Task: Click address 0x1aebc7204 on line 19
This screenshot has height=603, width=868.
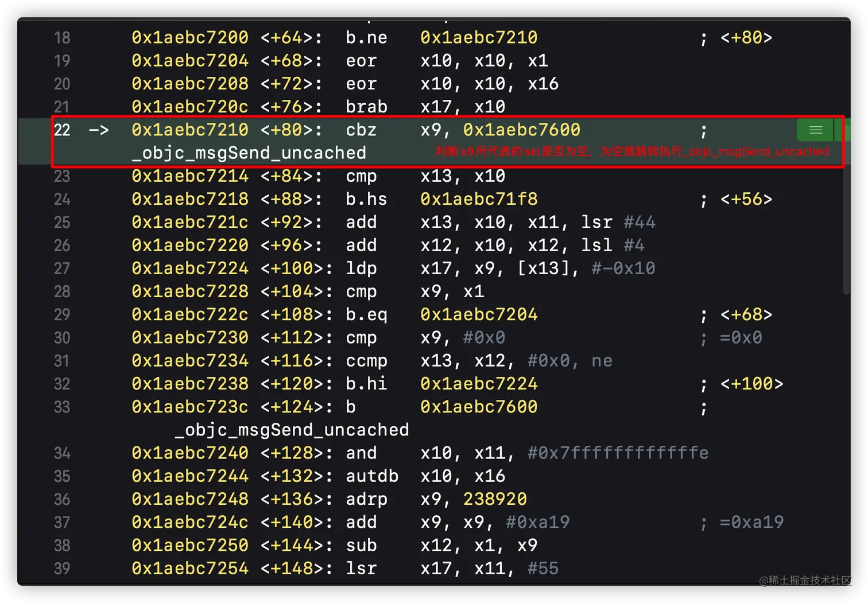Action: [190, 61]
